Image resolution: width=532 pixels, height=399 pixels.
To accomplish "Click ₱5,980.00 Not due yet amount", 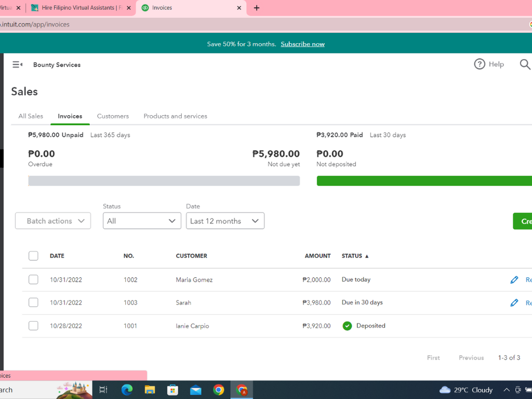I will point(276,154).
